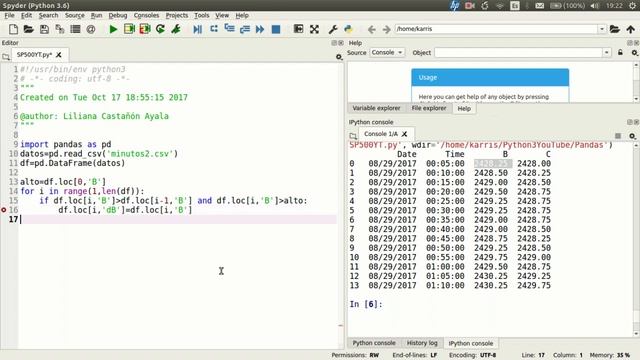Open Help pane options gear
The height and width of the screenshot is (360, 640).
[x=634, y=53]
